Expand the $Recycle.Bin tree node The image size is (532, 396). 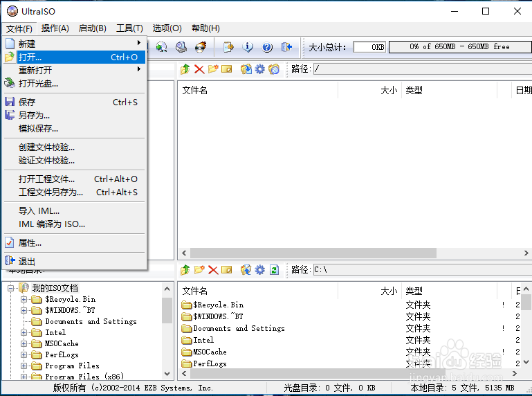(24, 299)
